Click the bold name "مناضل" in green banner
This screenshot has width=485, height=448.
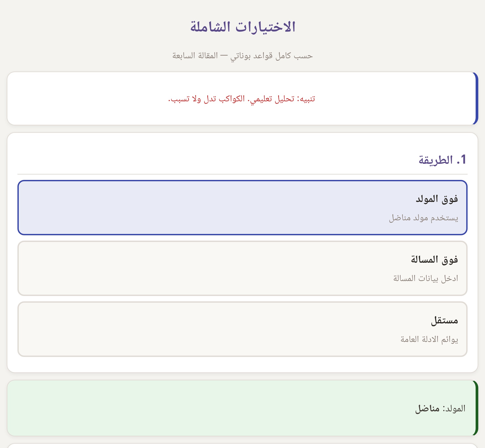click(427, 409)
